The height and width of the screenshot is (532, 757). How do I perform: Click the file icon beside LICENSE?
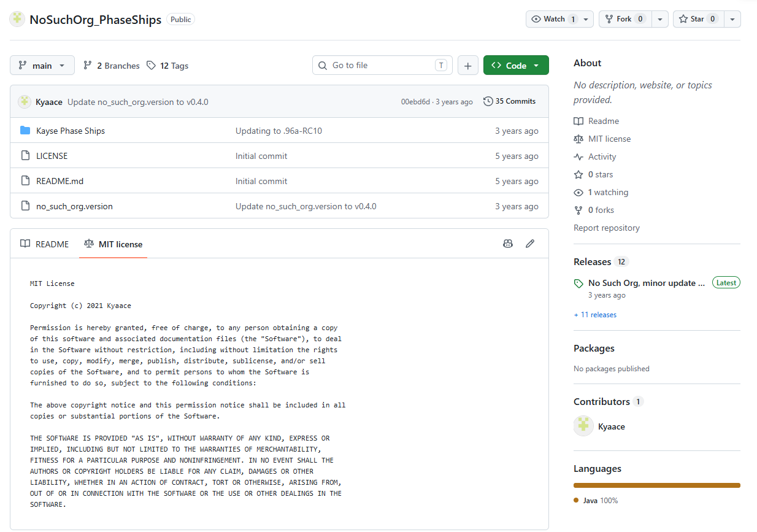pyautogui.click(x=25, y=156)
